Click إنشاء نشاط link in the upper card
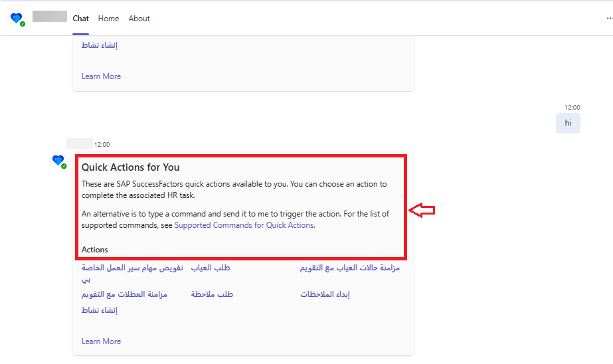The height and width of the screenshot is (364, 613). [100, 45]
